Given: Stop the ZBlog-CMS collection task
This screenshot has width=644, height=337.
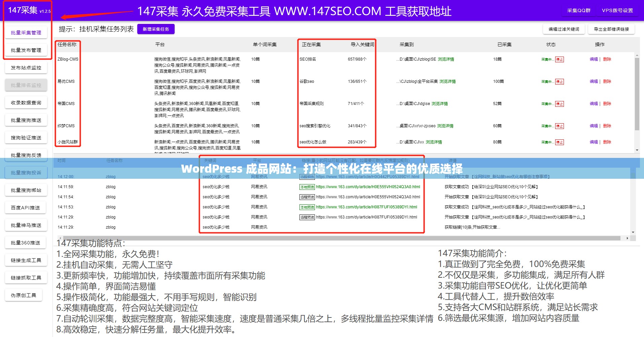Looking at the screenshot, I should (560, 59).
